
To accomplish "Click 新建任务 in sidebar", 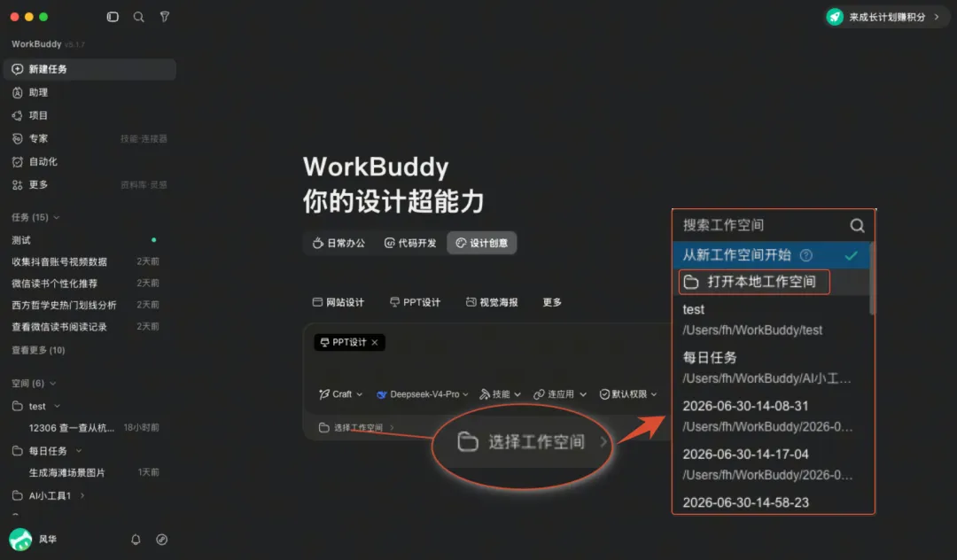I will pyautogui.click(x=89, y=69).
